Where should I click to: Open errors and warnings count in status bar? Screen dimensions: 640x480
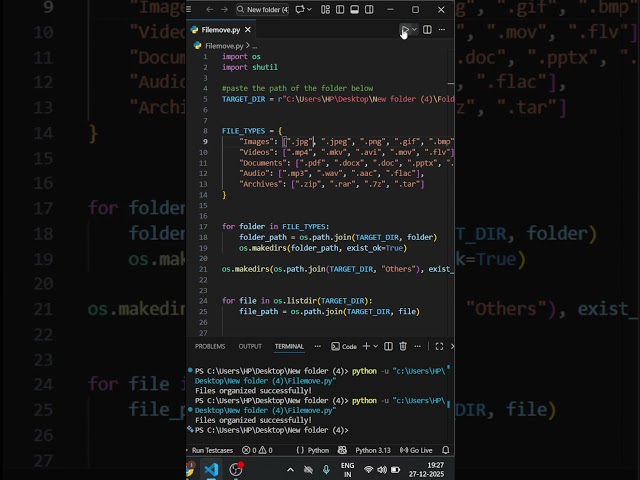point(257,450)
